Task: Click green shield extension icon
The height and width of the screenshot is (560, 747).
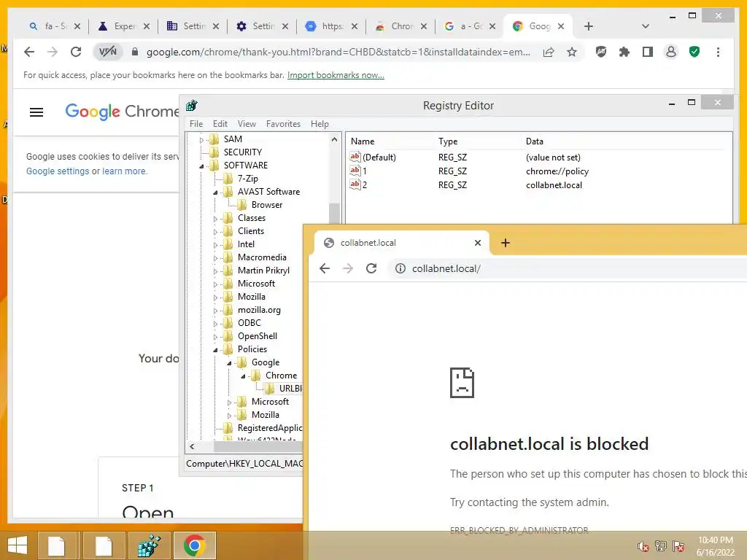Action: (x=694, y=52)
